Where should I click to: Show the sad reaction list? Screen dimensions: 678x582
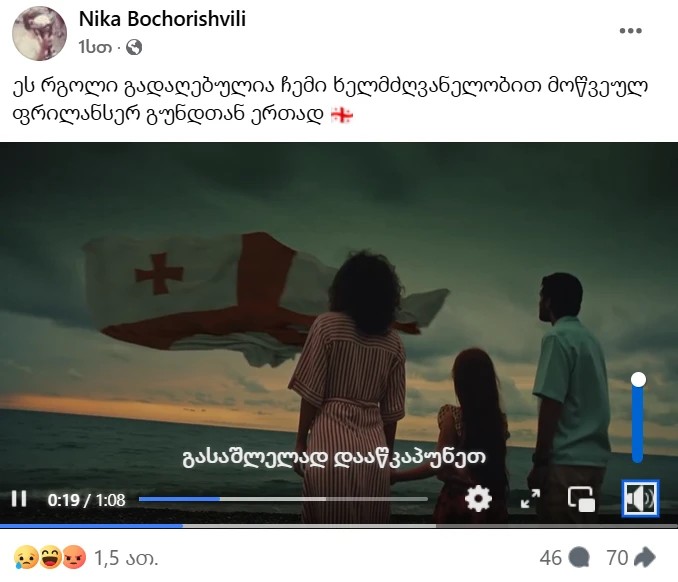click(x=26, y=558)
